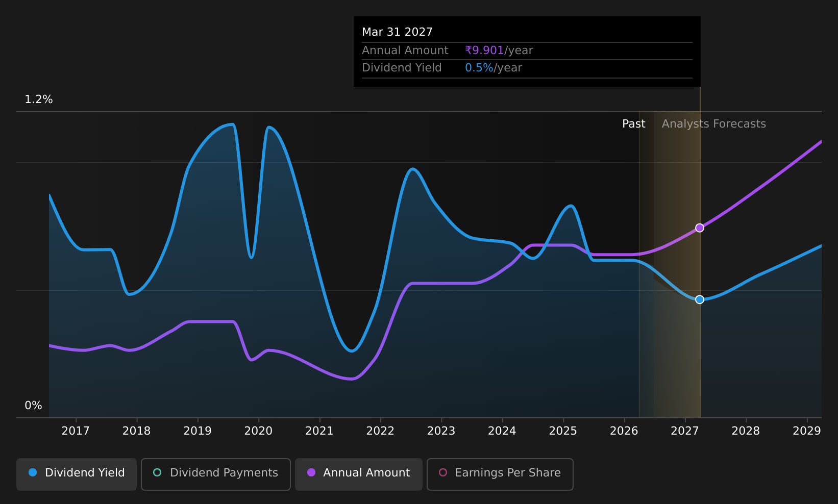This screenshot has width=838, height=504.
Task: Click the 2021 x-axis year label
Action: [319, 431]
